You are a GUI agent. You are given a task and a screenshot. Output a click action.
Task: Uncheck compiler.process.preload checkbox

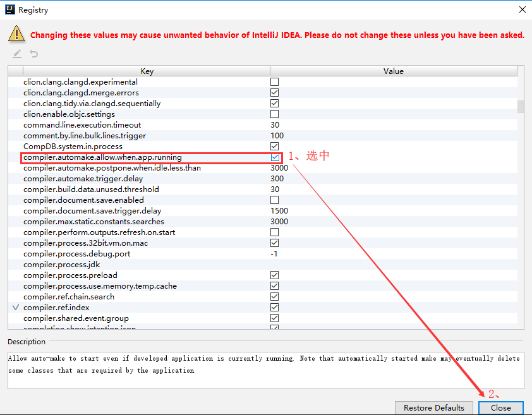(274, 275)
